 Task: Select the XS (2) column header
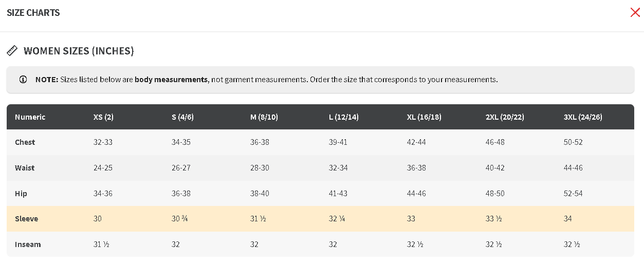(103, 117)
